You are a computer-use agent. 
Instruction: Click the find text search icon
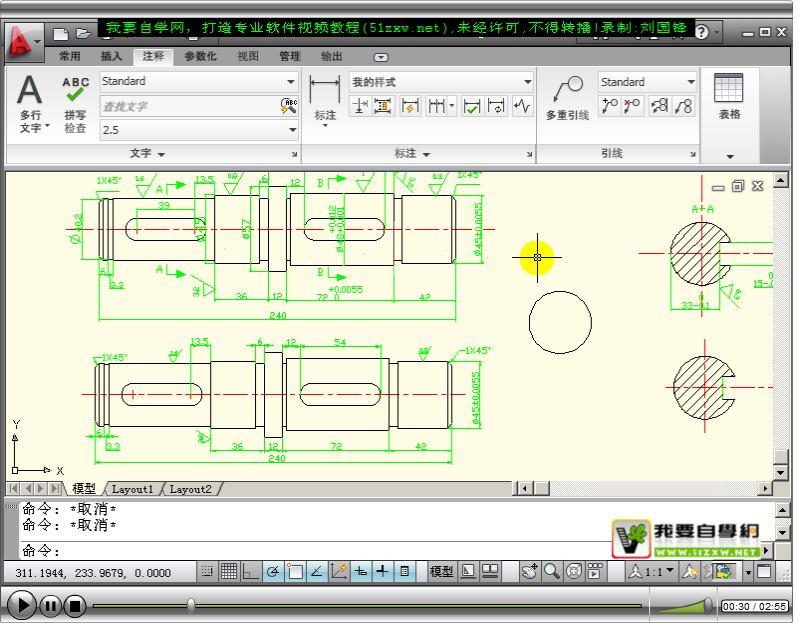[289, 106]
